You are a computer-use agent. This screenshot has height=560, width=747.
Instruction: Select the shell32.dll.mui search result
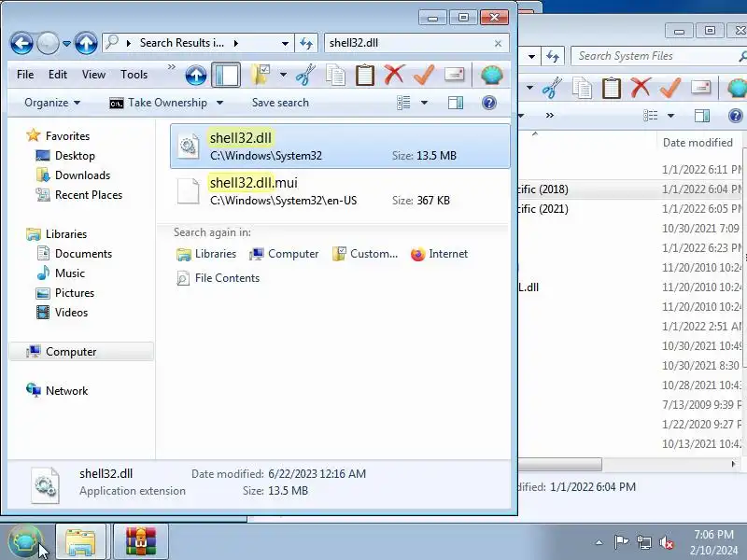pyautogui.click(x=340, y=191)
